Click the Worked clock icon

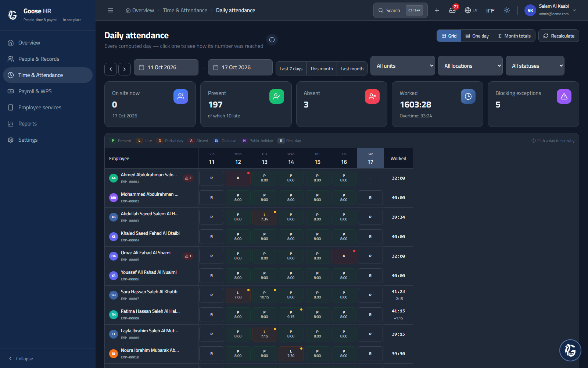pyautogui.click(x=468, y=96)
